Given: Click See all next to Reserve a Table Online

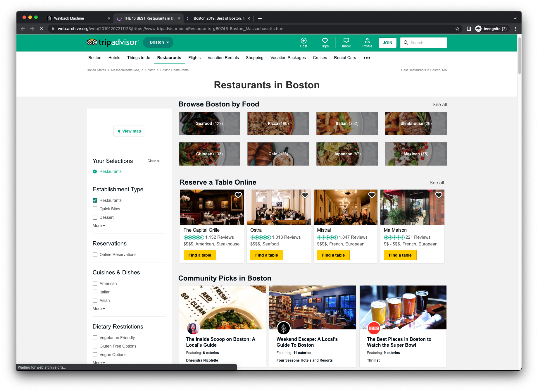Looking at the screenshot, I should (x=437, y=182).
